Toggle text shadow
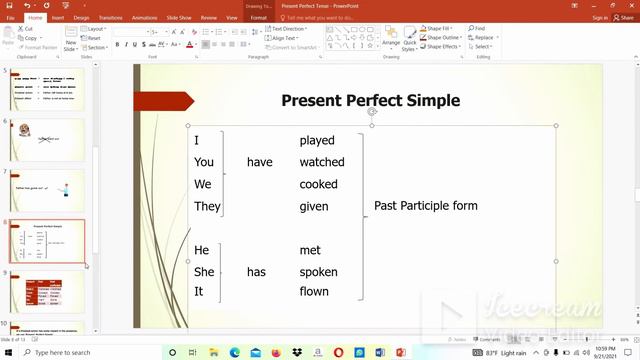This screenshot has width=640, height=360. tap(144, 44)
